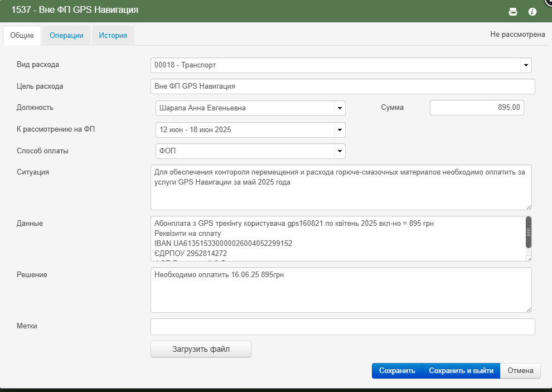
Task: Click inside the Решение text area
Action: [341, 290]
